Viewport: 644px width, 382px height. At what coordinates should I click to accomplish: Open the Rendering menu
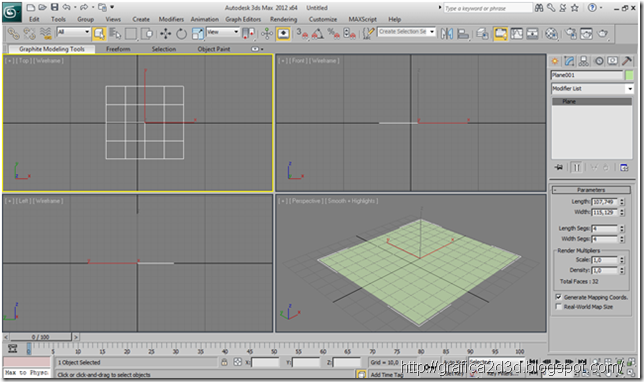coord(283,19)
